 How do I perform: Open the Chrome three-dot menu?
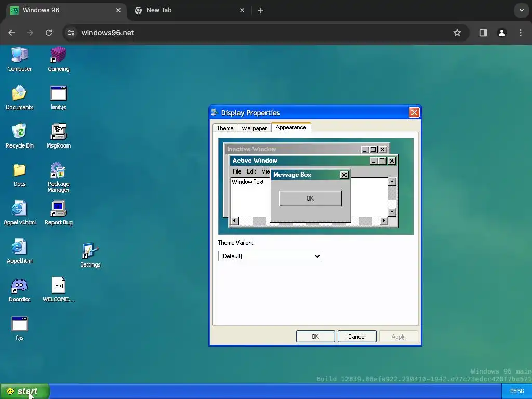[521, 33]
